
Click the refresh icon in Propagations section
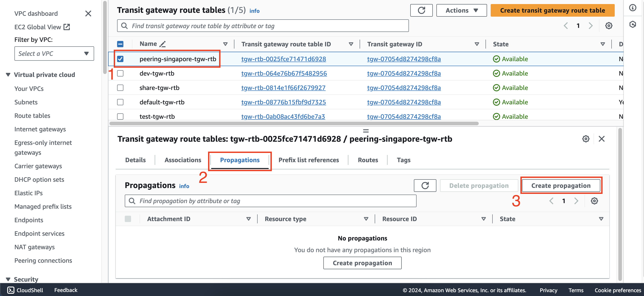[425, 186]
